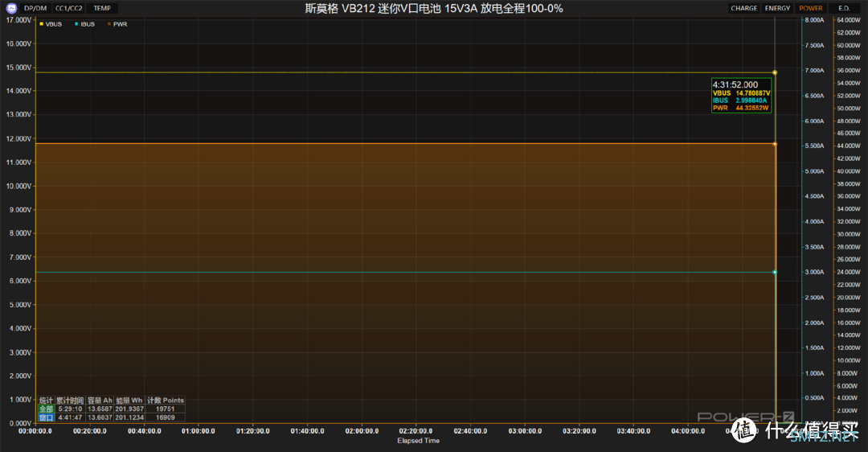
Task: Toggle the VBUS legend series
Action: click(x=51, y=24)
